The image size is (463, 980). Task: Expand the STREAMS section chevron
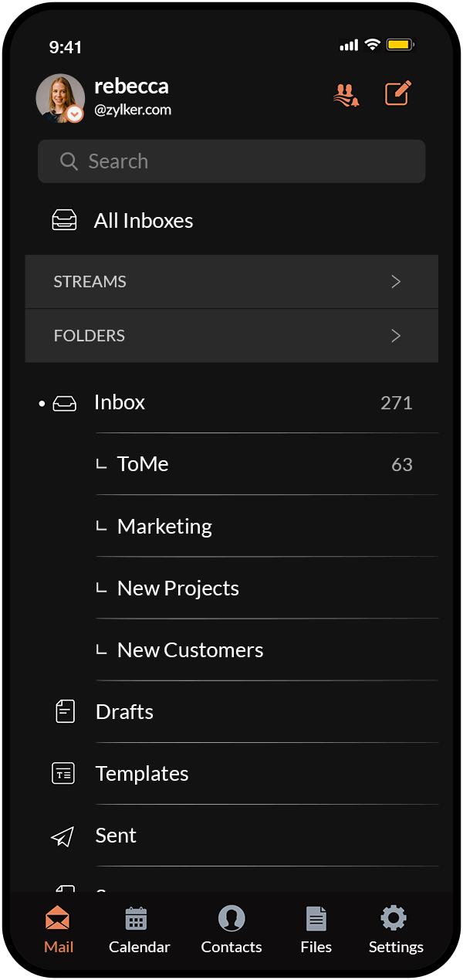396,282
